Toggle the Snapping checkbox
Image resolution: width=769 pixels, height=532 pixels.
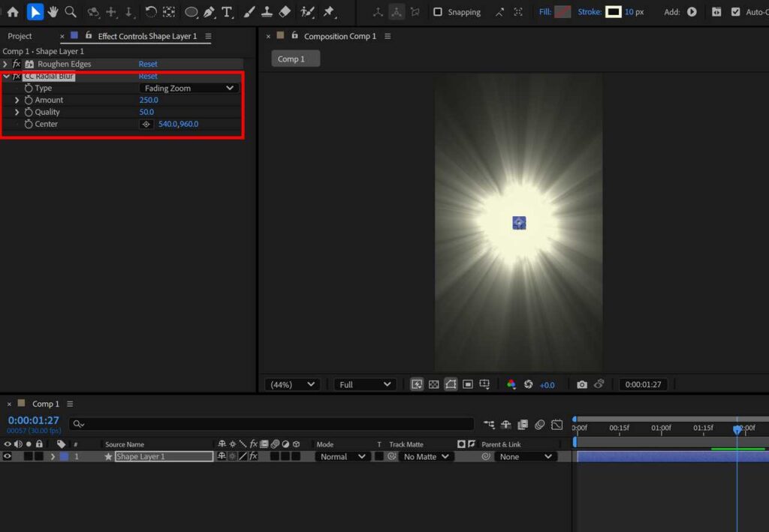pyautogui.click(x=438, y=12)
